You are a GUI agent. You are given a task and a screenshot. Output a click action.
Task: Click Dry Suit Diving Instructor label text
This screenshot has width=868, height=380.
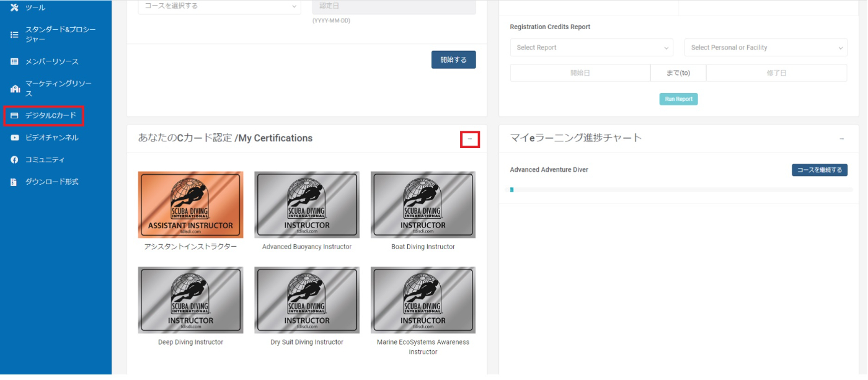tap(307, 342)
